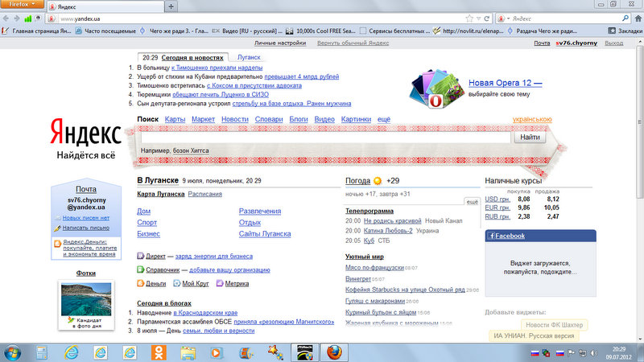Viewport: 644px width, 362px height.
Task: Open Windows Explorer folder in taskbar
Action: pos(188,352)
